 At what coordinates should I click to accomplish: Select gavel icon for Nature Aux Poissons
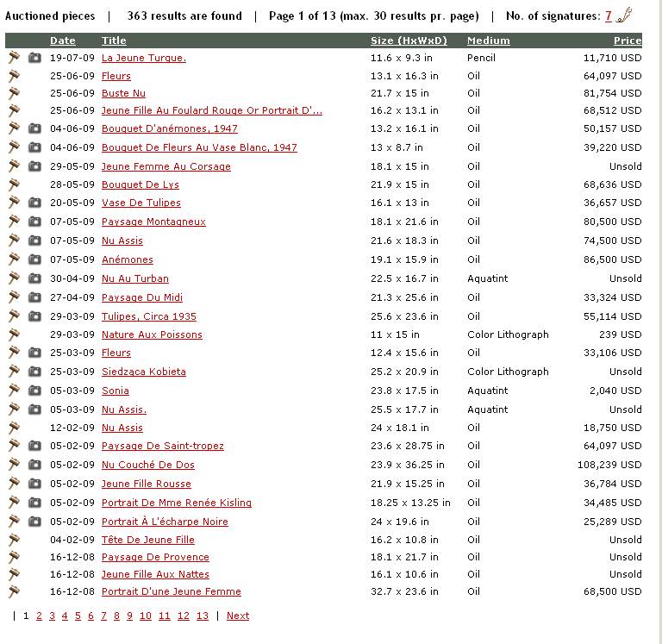coord(14,335)
